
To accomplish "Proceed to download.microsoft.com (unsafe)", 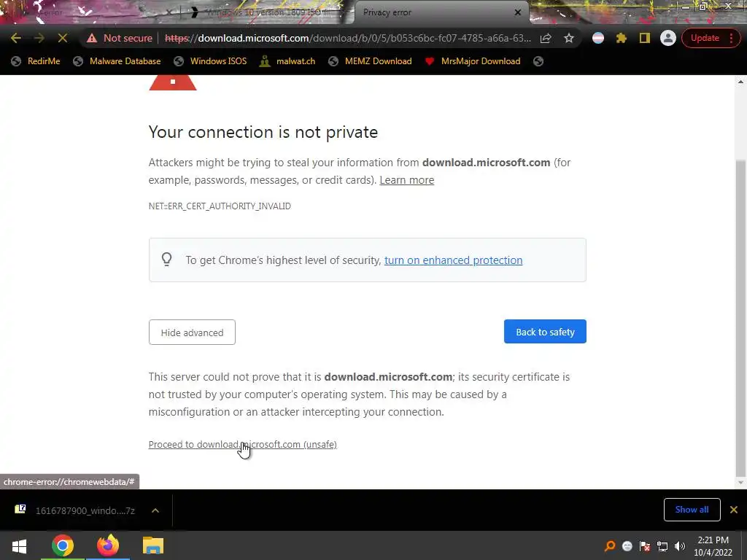I will [242, 444].
